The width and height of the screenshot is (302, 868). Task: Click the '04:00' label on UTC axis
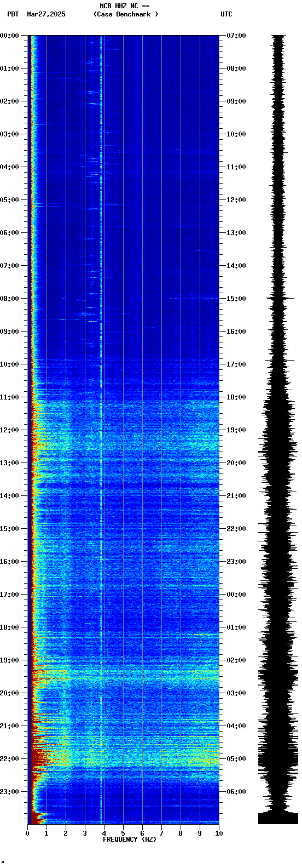pos(236,726)
